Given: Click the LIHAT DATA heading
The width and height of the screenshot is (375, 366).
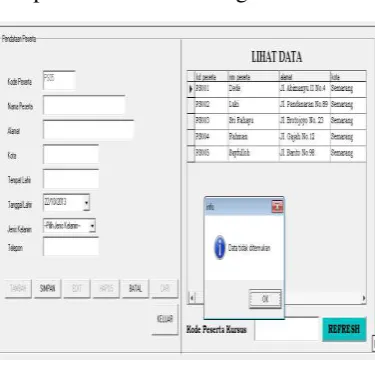Looking at the screenshot, I should (x=277, y=57).
